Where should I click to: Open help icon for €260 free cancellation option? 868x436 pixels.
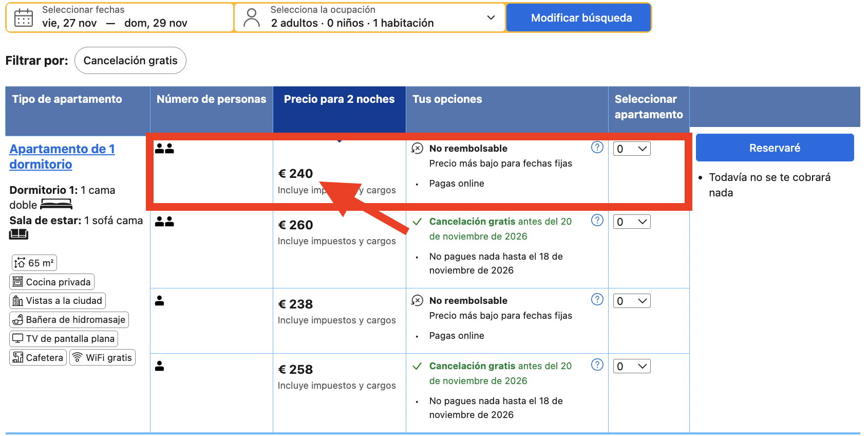(x=597, y=220)
